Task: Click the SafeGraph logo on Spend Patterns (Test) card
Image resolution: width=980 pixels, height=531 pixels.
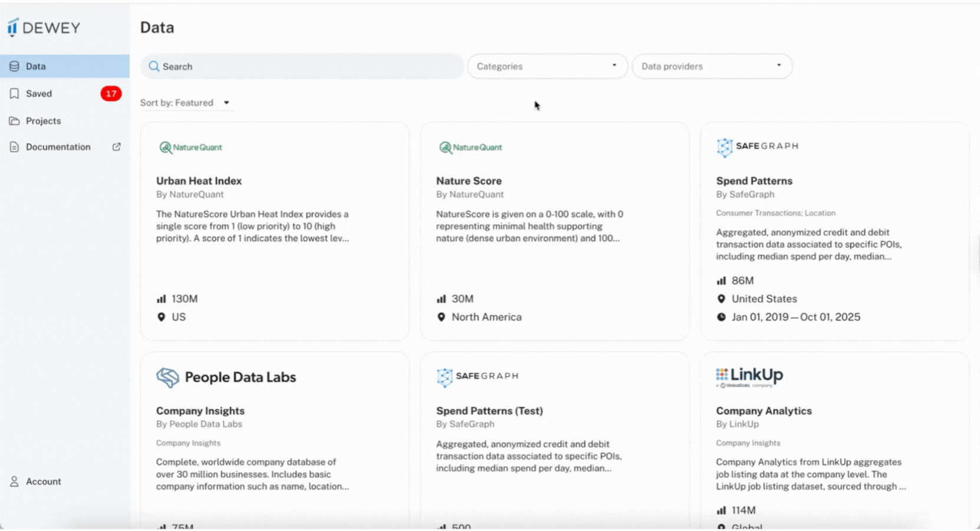Action: coord(477,377)
